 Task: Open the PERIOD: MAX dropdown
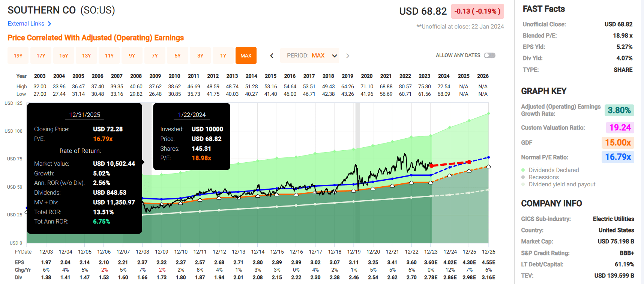310,56
